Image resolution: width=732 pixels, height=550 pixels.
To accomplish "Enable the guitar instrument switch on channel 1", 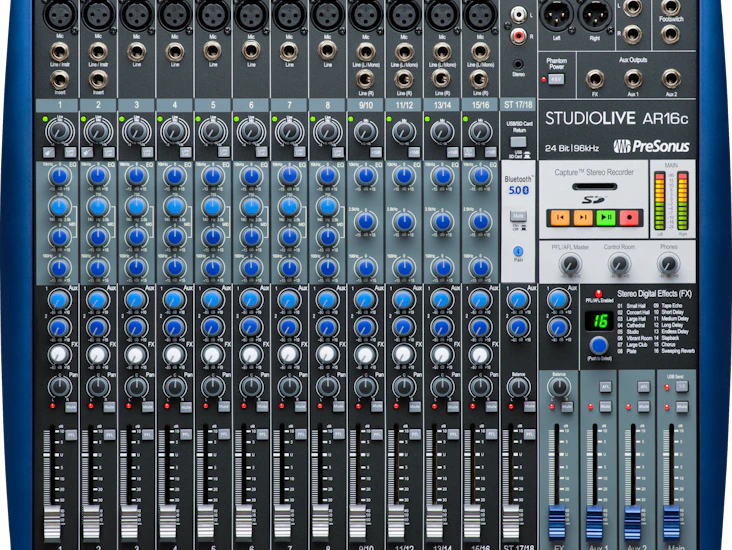I will click(x=49, y=152).
